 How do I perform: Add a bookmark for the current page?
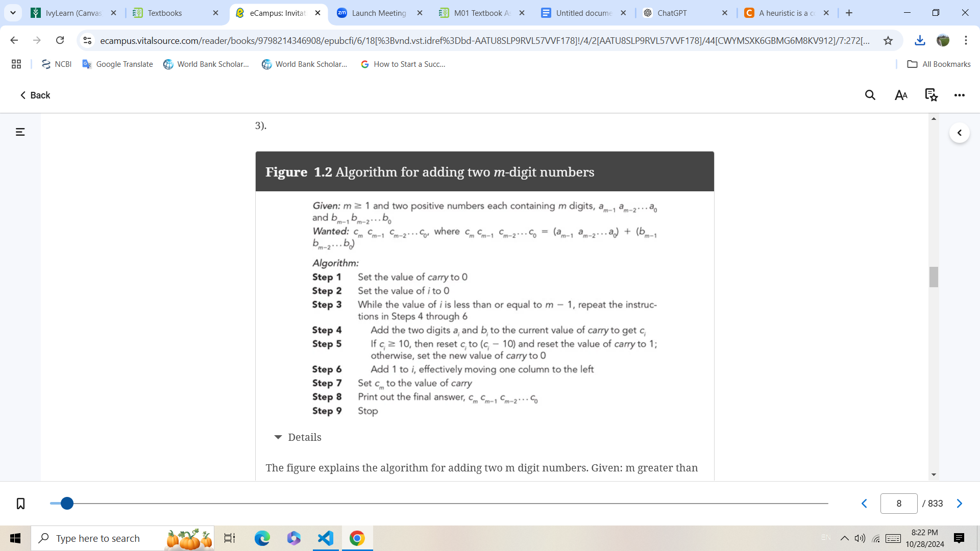(20, 503)
